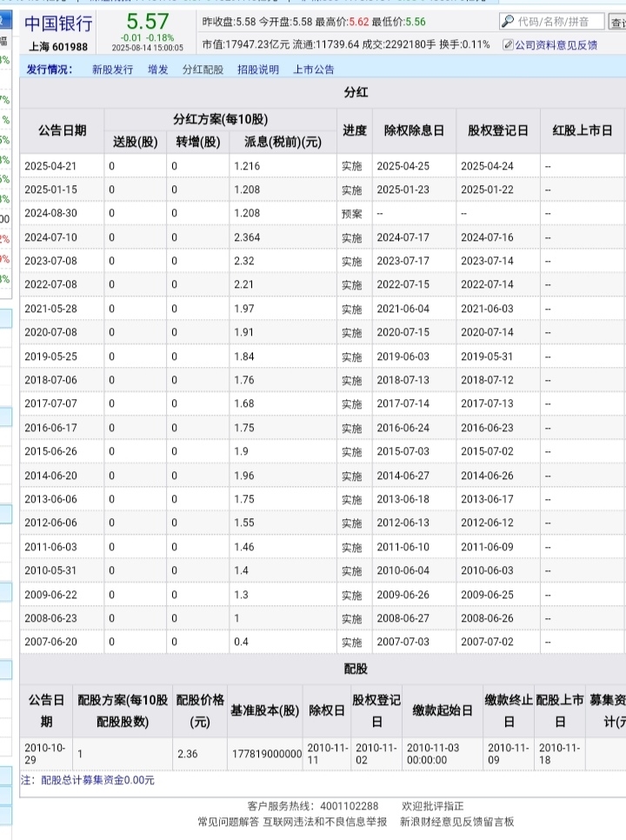Click the feedback pencil icon

point(508,45)
